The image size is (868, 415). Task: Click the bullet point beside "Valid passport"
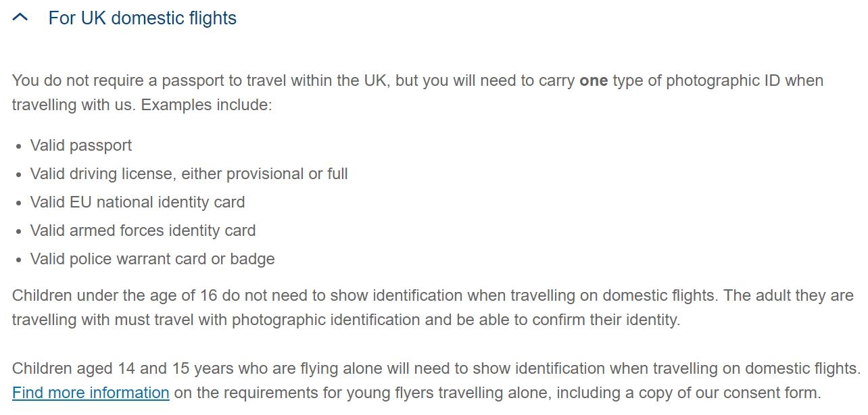pyautogui.click(x=18, y=147)
